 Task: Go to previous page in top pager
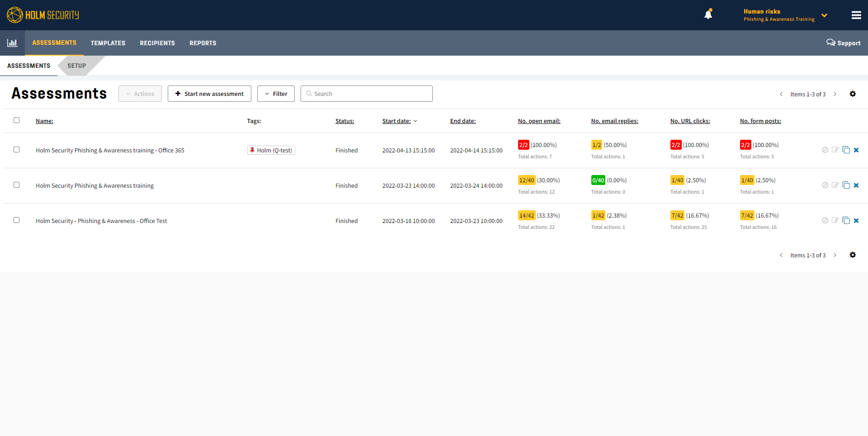click(x=781, y=94)
